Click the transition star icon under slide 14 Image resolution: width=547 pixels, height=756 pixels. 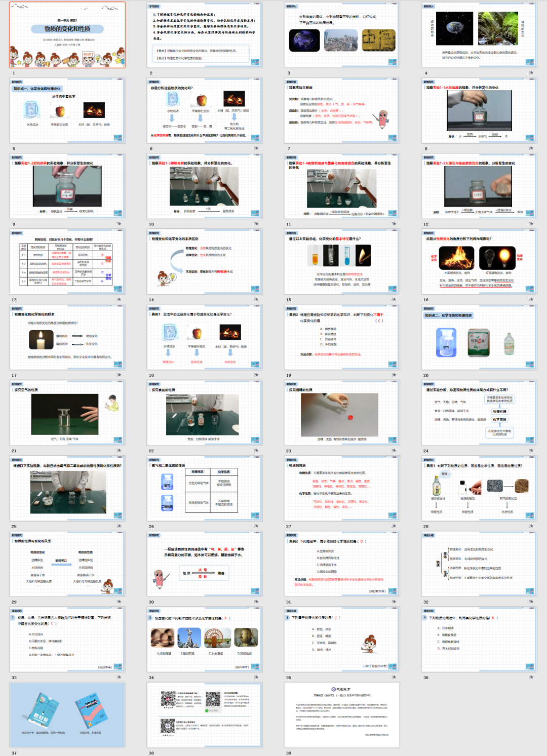pos(256,299)
